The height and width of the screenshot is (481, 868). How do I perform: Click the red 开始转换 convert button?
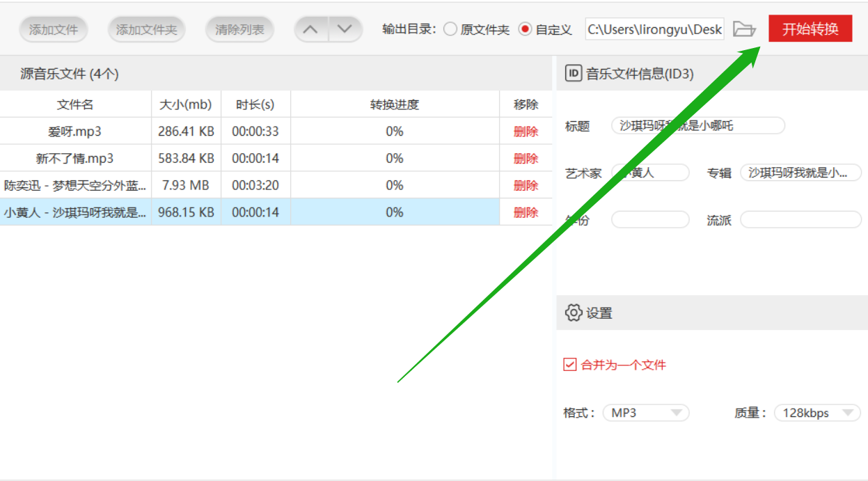click(810, 29)
